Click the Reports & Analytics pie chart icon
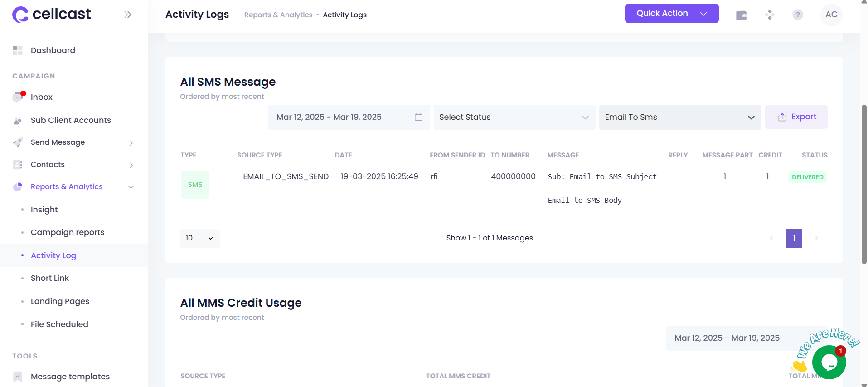Image resolution: width=868 pixels, height=387 pixels. tap(18, 187)
